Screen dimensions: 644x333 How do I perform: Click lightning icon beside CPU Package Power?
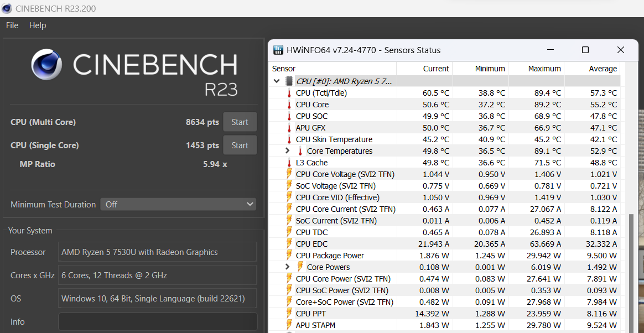pos(289,256)
